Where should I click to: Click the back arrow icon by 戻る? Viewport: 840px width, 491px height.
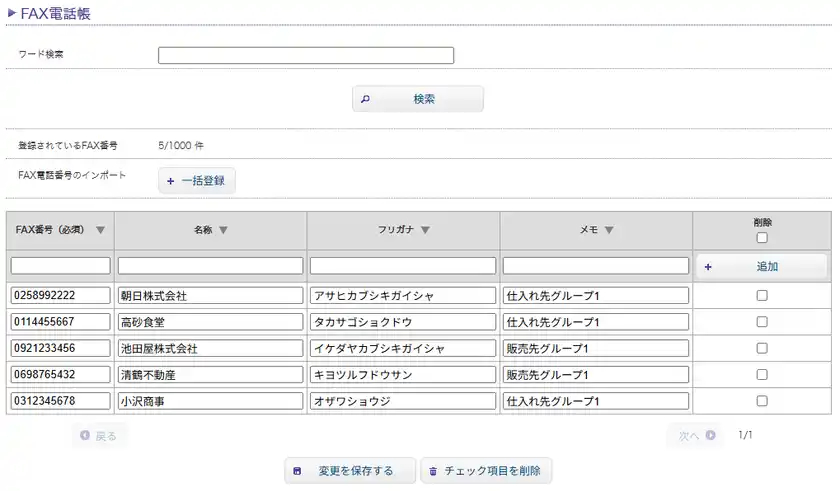click(x=85, y=435)
